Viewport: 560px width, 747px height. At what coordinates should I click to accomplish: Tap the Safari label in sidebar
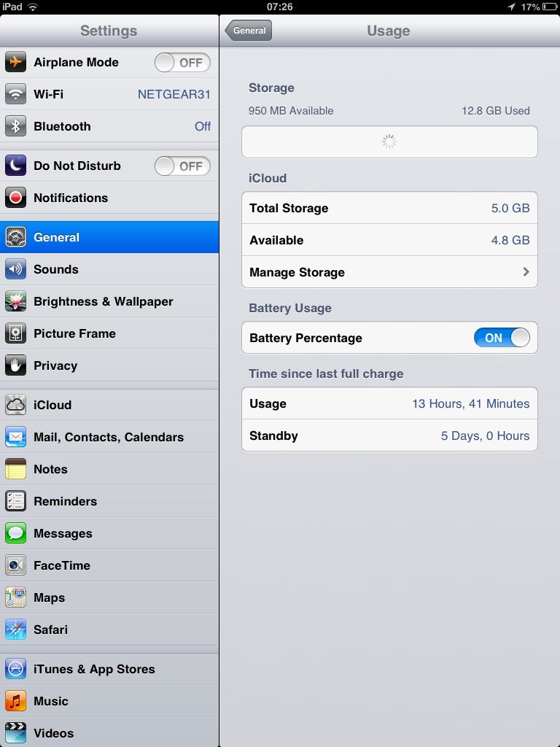pyautogui.click(x=50, y=630)
